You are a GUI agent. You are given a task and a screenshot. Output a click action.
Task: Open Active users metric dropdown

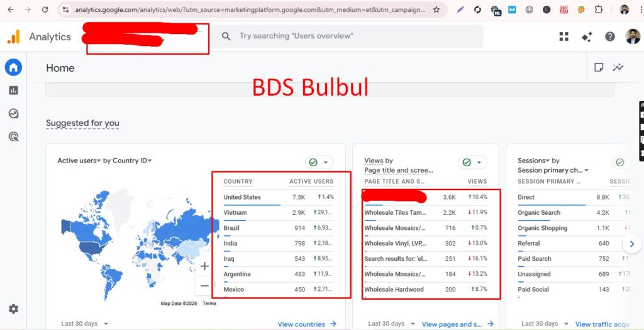click(79, 161)
